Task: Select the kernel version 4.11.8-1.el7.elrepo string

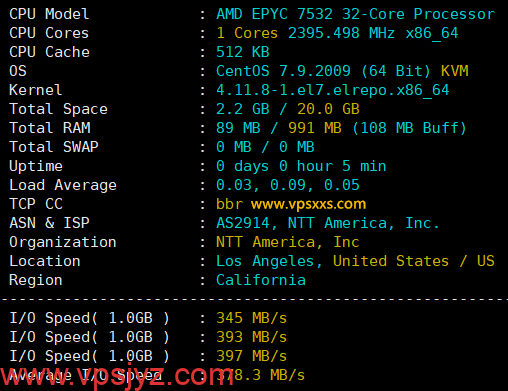Action: click(333, 90)
